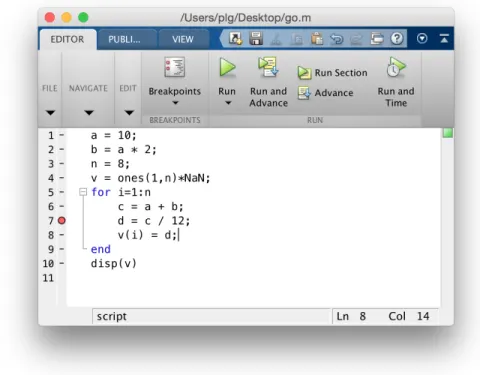This screenshot has width=480, height=375.
Task: Remove the red breakpoint on line 7
Action: tap(62, 221)
